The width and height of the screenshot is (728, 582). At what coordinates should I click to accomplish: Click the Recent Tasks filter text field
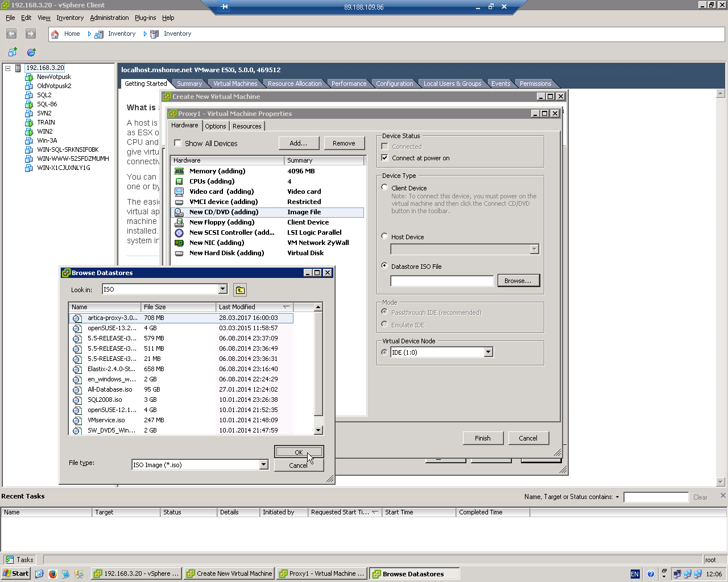click(656, 497)
